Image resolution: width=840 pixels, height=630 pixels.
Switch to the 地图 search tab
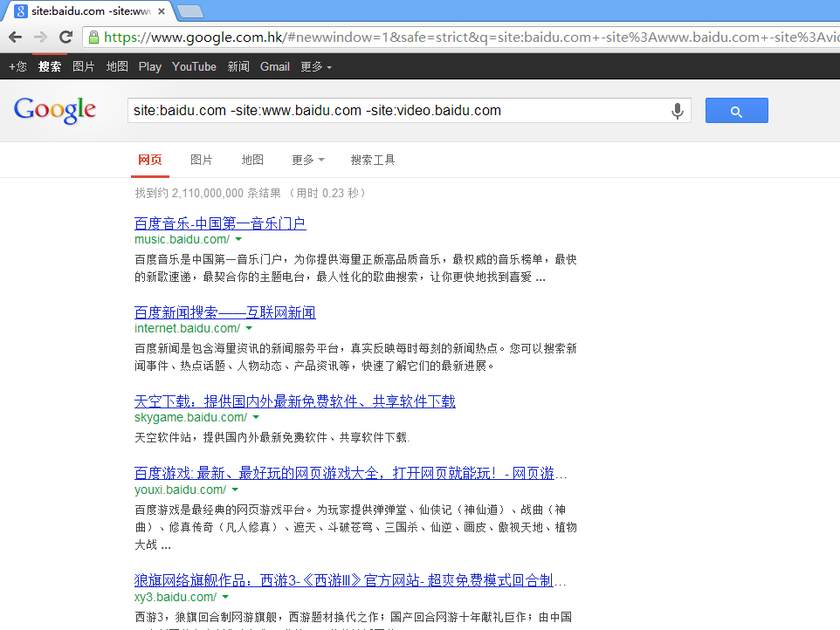pyautogui.click(x=252, y=160)
